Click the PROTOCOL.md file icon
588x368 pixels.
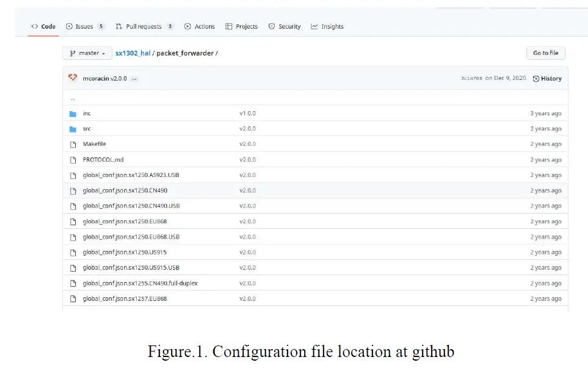tap(73, 160)
